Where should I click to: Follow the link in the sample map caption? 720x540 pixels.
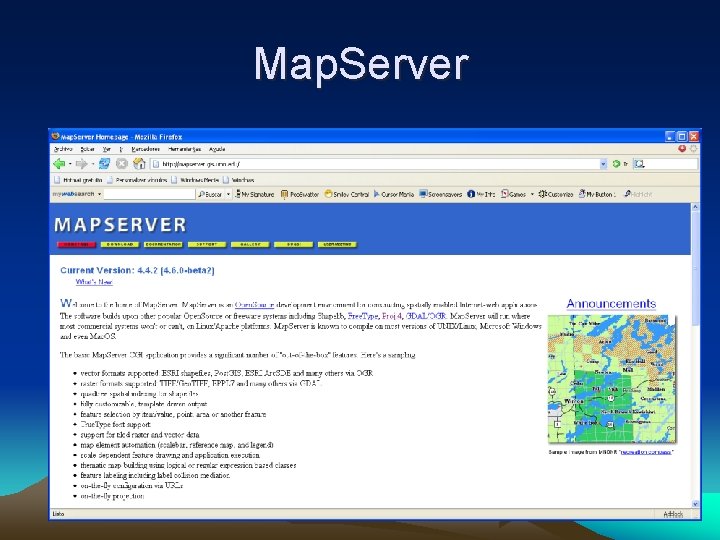tap(646, 452)
